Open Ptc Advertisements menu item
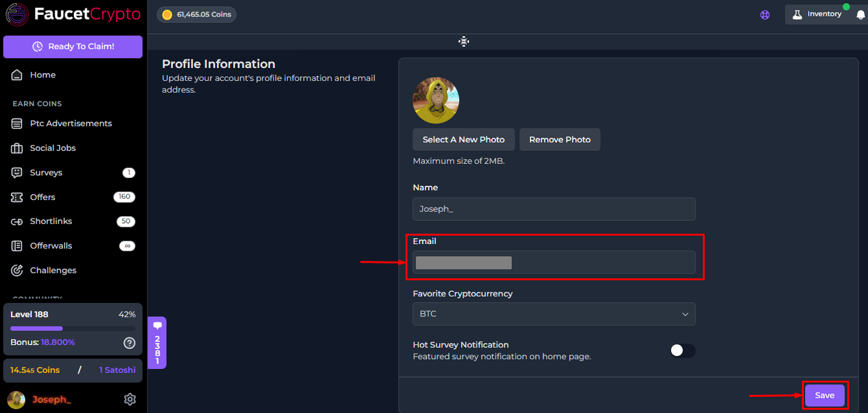Image resolution: width=868 pixels, height=413 pixels. tap(73, 124)
